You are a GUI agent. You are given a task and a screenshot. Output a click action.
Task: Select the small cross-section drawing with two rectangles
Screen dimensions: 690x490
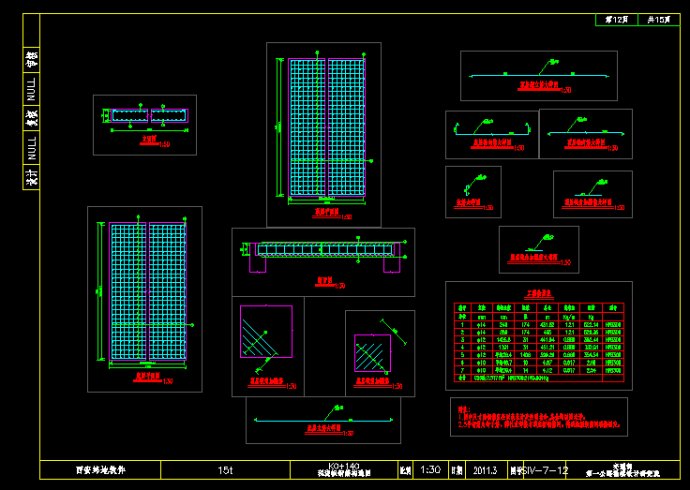[145, 124]
